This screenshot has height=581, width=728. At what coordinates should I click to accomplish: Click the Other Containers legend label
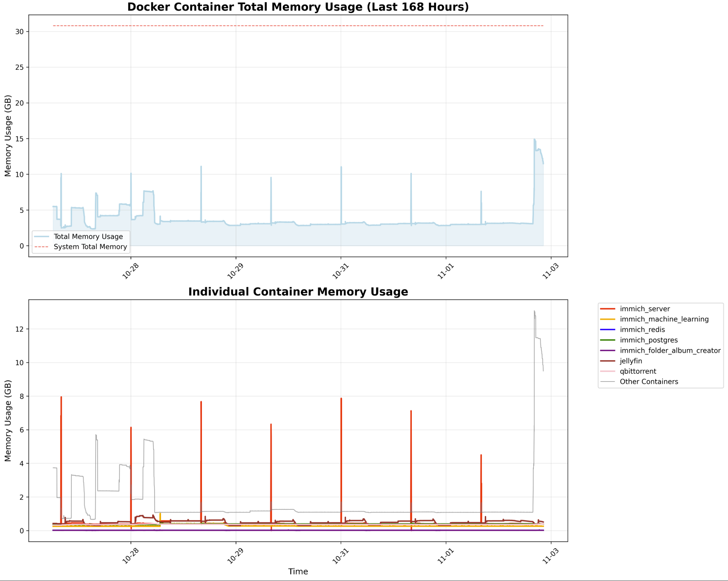(x=649, y=382)
